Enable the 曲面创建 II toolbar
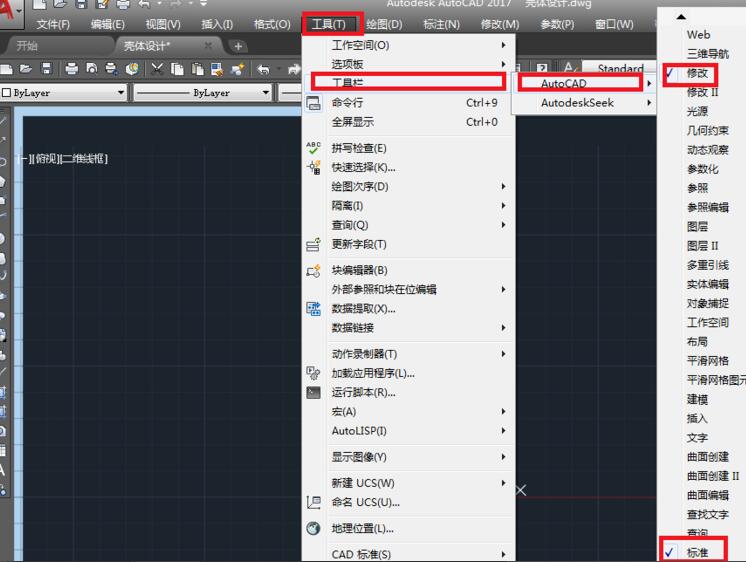 pyautogui.click(x=712, y=476)
